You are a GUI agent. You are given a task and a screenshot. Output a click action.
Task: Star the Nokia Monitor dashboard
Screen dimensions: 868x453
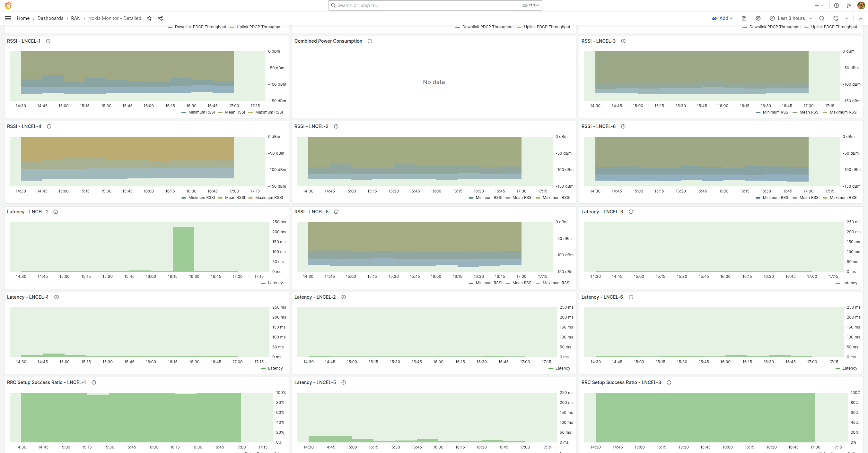click(149, 18)
